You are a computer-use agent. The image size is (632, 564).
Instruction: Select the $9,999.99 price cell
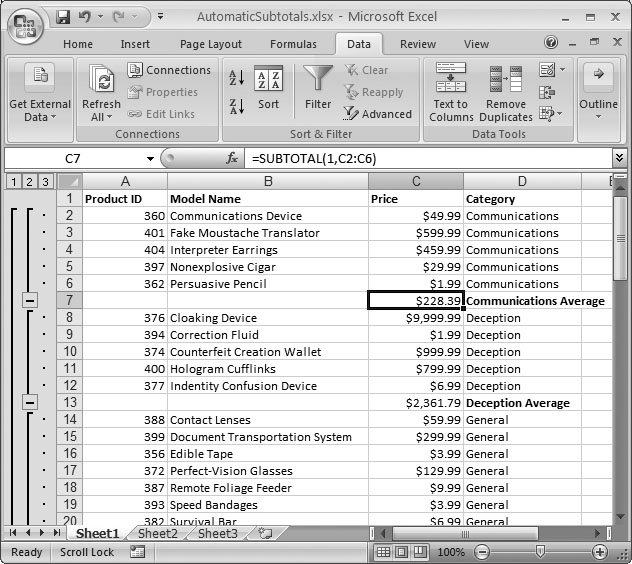[416, 318]
